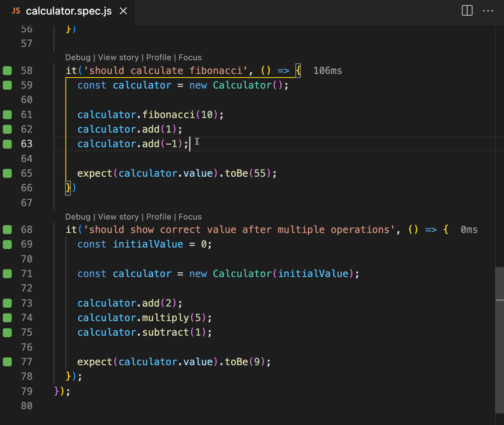Click Focus above multiple operations test
Screen dimensions: 504x425
coord(190,217)
